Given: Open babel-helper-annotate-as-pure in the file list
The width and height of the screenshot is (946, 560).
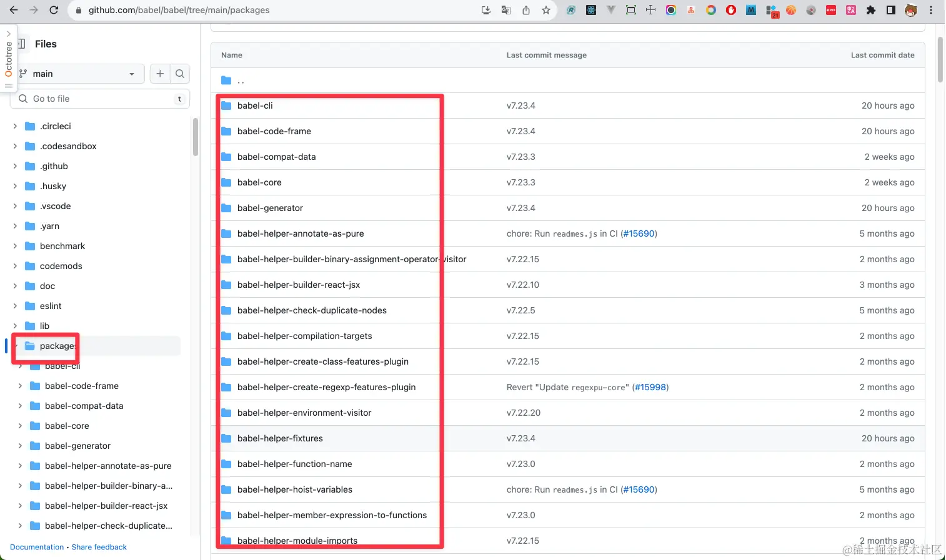Looking at the screenshot, I should (x=301, y=233).
